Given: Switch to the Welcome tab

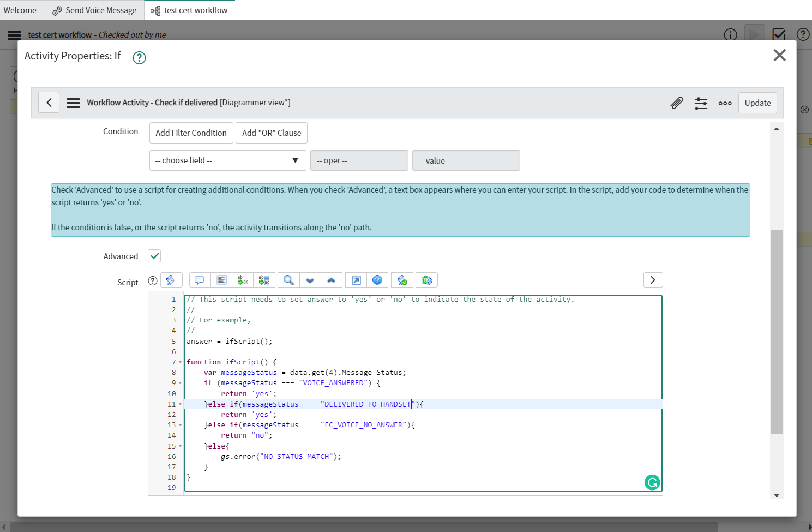Looking at the screenshot, I should (x=20, y=10).
